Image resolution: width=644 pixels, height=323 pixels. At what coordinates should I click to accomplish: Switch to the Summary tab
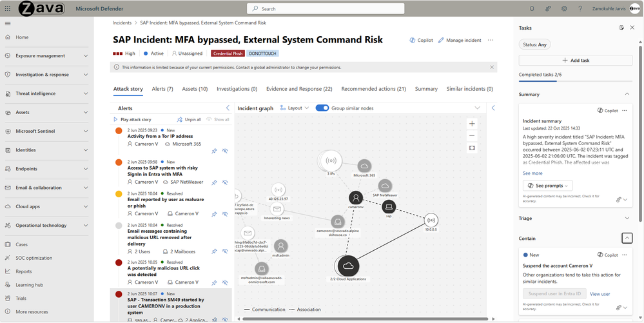click(426, 89)
